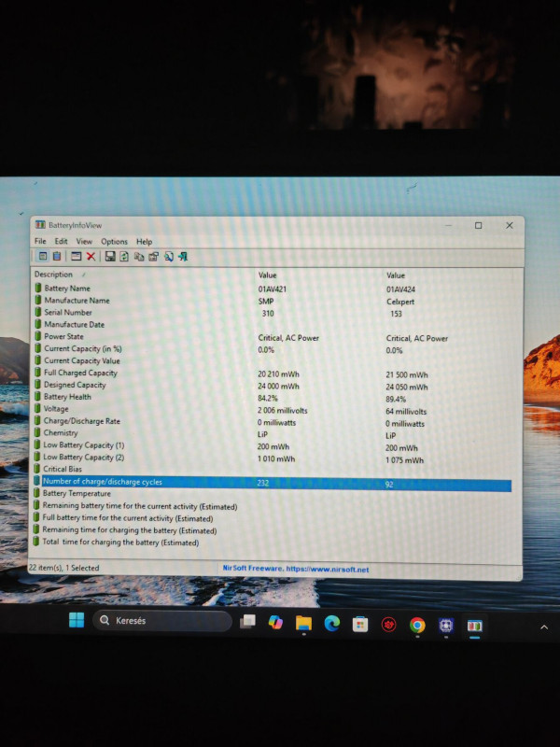Open the Edit menu
The width and height of the screenshot is (560, 747).
click(x=61, y=241)
